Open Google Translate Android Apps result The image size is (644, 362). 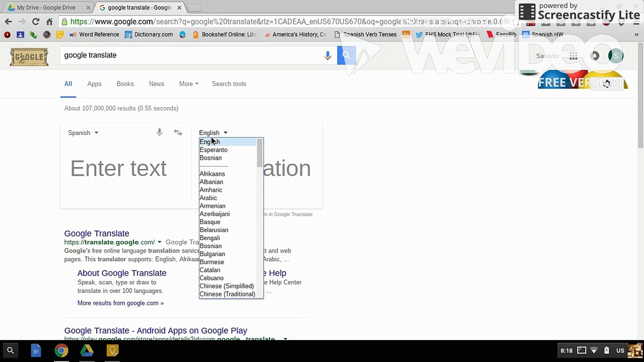(x=156, y=330)
